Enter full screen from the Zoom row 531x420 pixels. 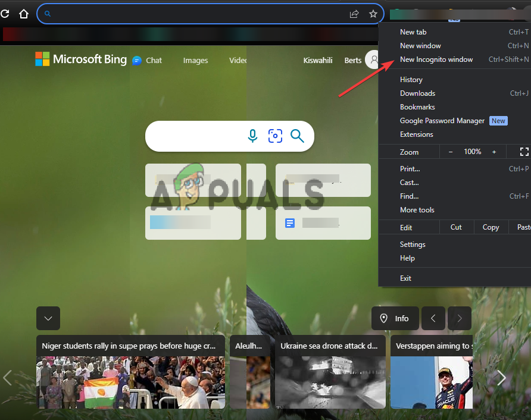click(x=523, y=152)
